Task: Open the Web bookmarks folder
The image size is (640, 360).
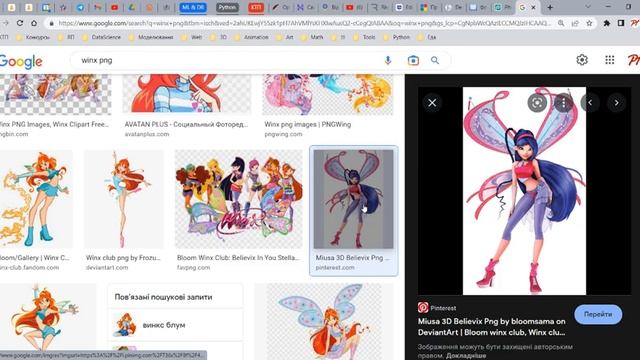Action: (192, 37)
